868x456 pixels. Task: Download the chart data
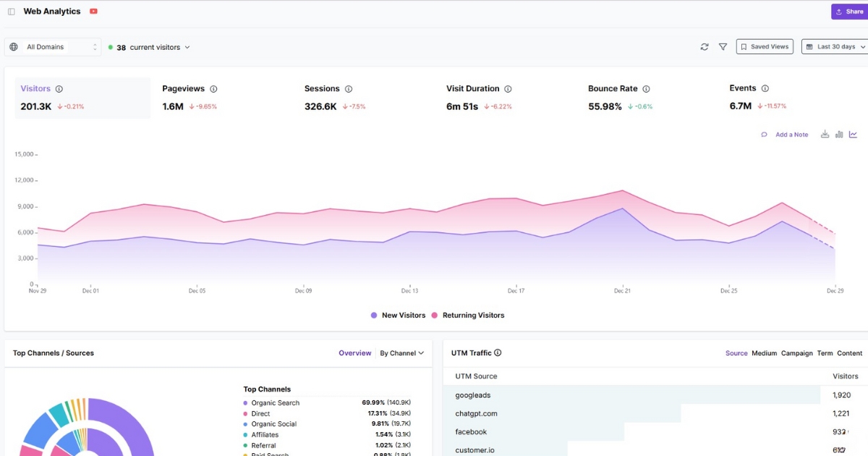click(x=825, y=135)
